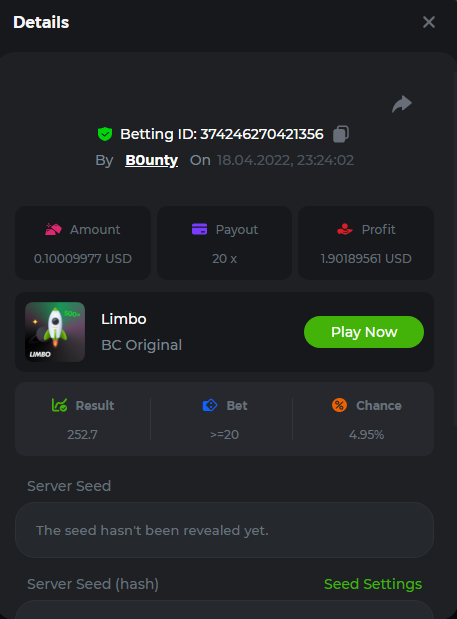Image resolution: width=457 pixels, height=619 pixels.
Task: Click the 1.90189561 USD profit value
Action: [x=366, y=259]
